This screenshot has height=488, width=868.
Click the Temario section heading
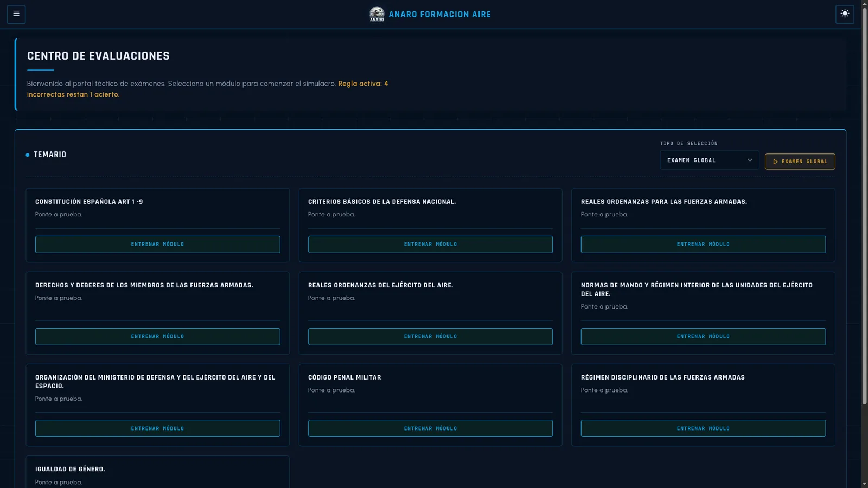click(50, 155)
